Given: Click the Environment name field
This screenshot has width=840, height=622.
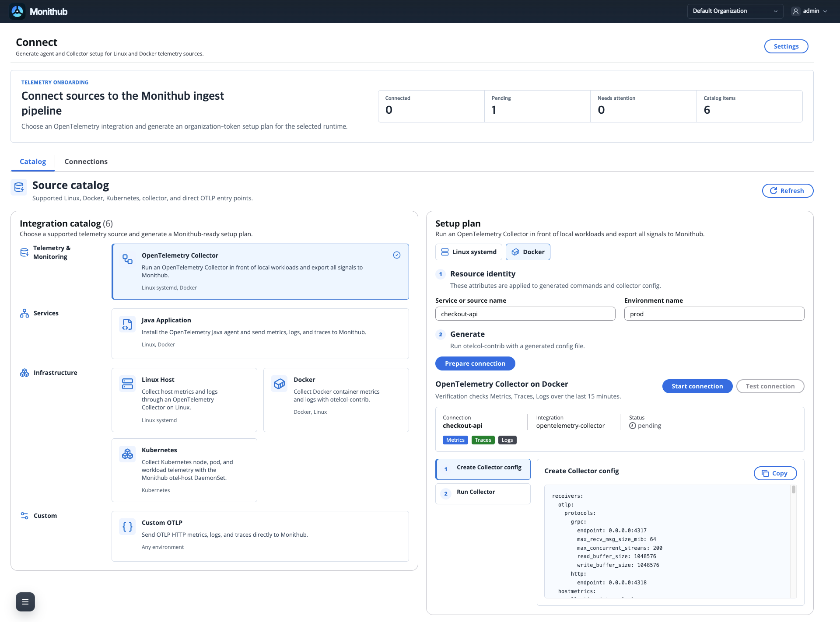Looking at the screenshot, I should 714,314.
